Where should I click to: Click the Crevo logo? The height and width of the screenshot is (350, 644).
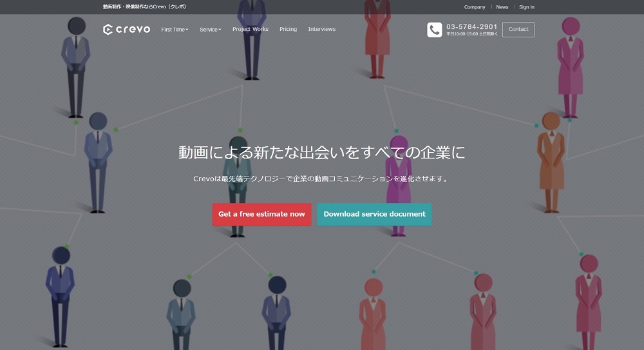pos(126,29)
